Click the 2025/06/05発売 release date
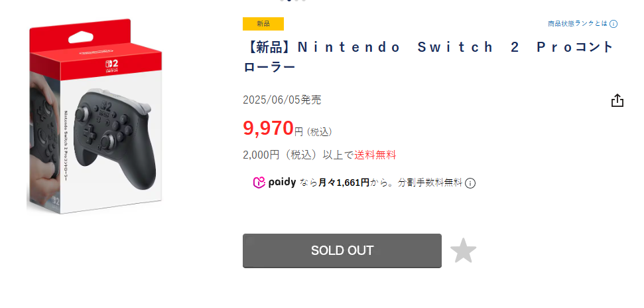This screenshot has width=644, height=308. tap(282, 100)
